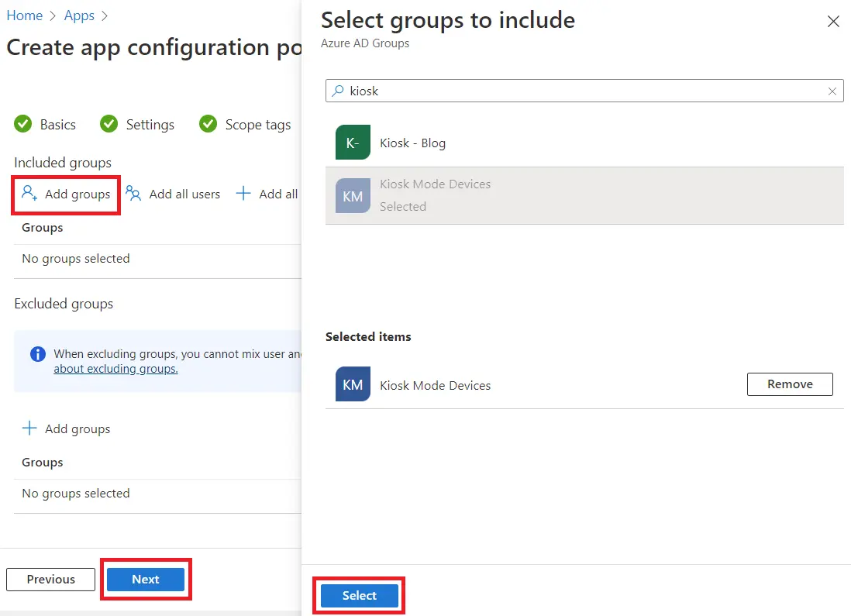Go to the Basics step tab
The image size is (851, 616).
[x=47, y=125]
